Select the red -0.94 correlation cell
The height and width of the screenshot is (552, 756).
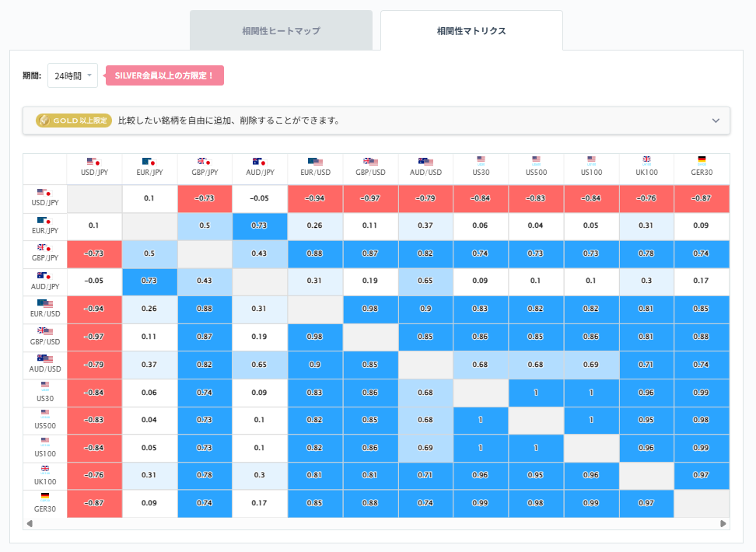[315, 199]
